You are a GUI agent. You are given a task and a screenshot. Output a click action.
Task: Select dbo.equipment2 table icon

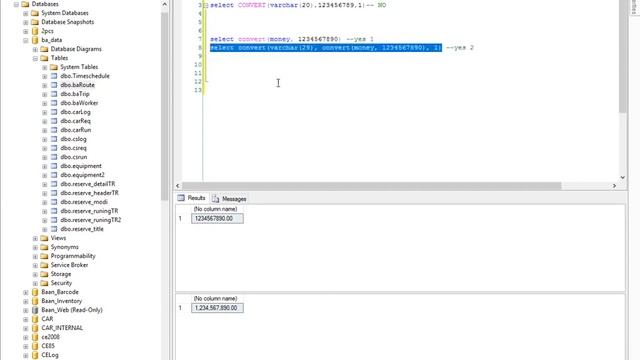pyautogui.click(x=54, y=175)
